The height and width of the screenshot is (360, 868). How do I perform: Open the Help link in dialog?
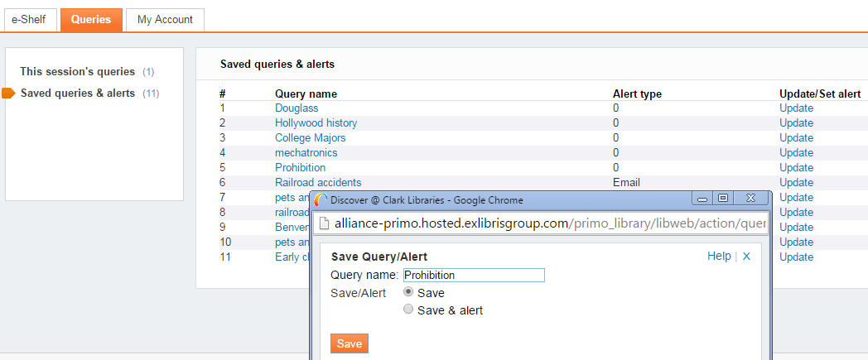[x=719, y=257]
